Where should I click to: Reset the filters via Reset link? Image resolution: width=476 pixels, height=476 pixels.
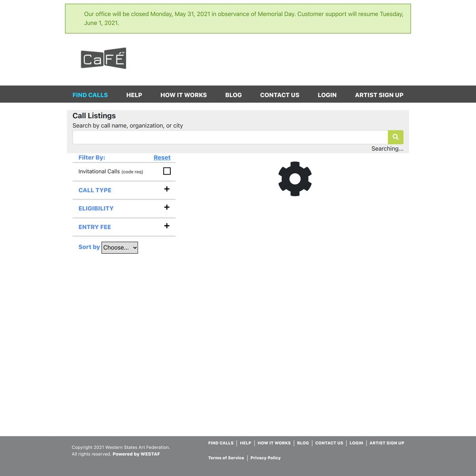coord(162,157)
